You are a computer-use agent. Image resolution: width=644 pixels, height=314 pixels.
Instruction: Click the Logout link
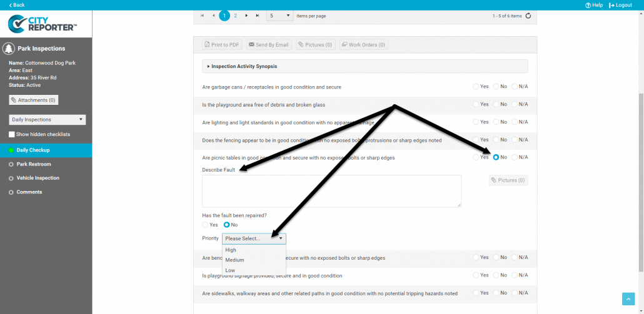[620, 5]
